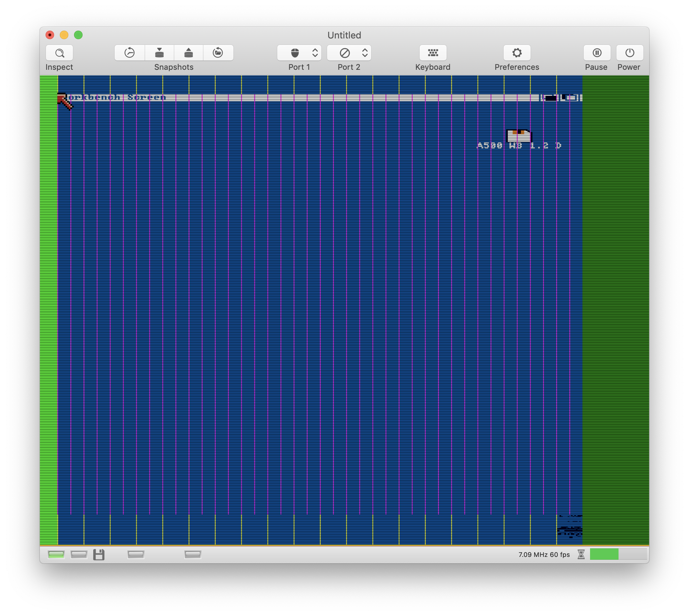Click the 7.09 MHz 60 fps readout
The image size is (689, 616).
544,554
